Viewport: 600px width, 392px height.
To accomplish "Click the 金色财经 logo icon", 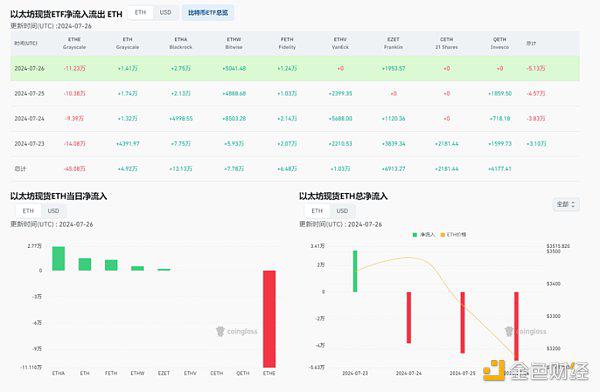I will [x=494, y=370].
